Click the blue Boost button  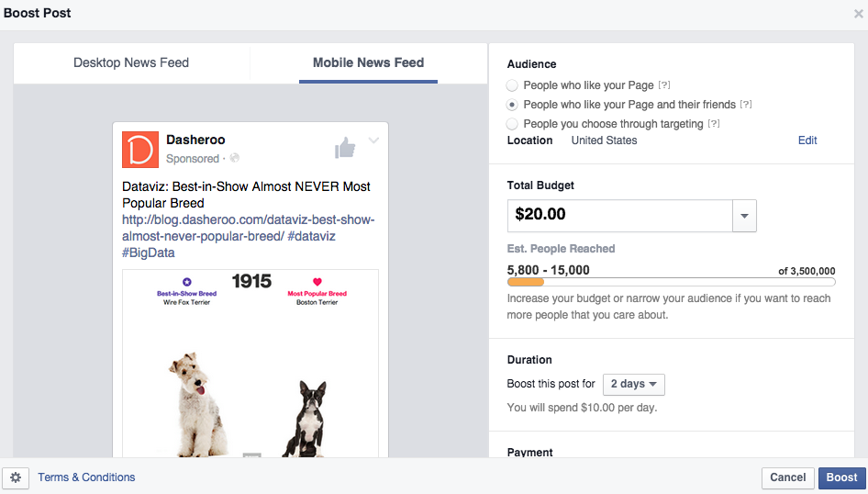841,478
